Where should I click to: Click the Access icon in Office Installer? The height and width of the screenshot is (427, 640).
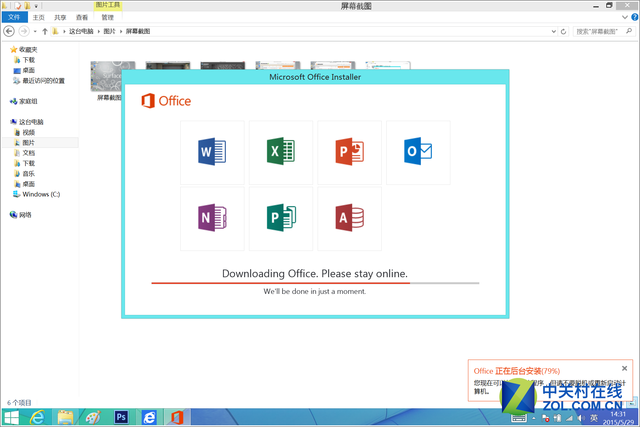coord(349,218)
